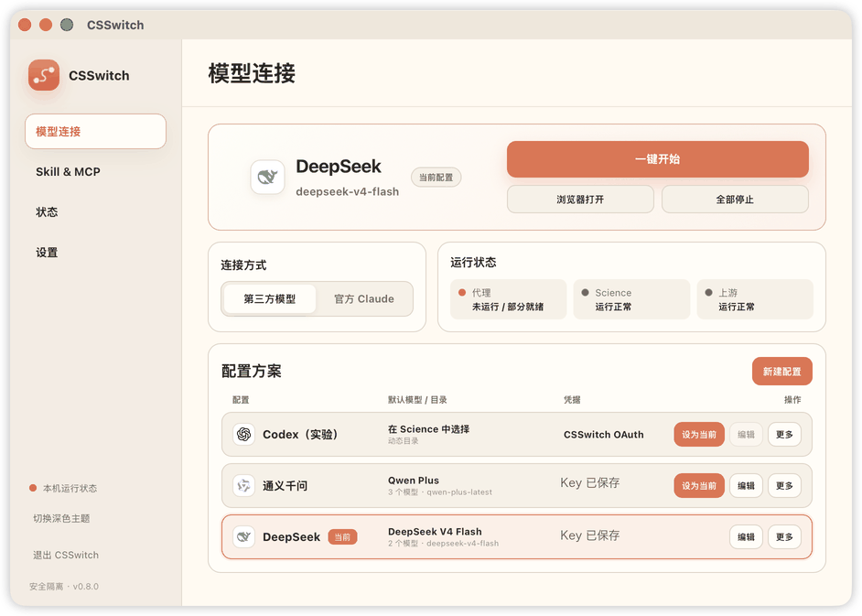Click the red status dot beside 本机运行状态
Image resolution: width=862 pixels, height=616 pixels.
pyautogui.click(x=33, y=488)
